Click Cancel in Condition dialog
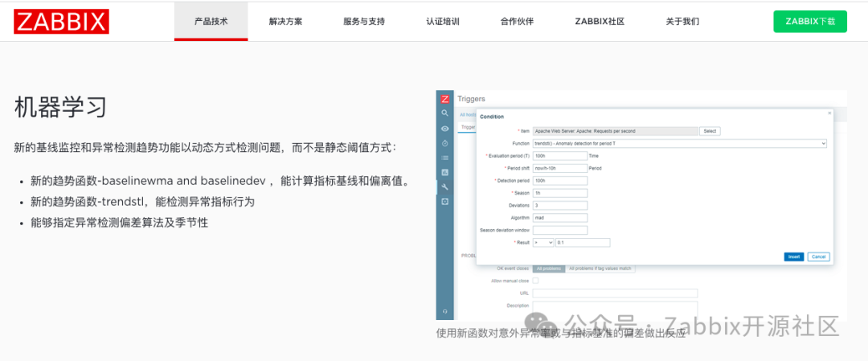 pos(818,257)
